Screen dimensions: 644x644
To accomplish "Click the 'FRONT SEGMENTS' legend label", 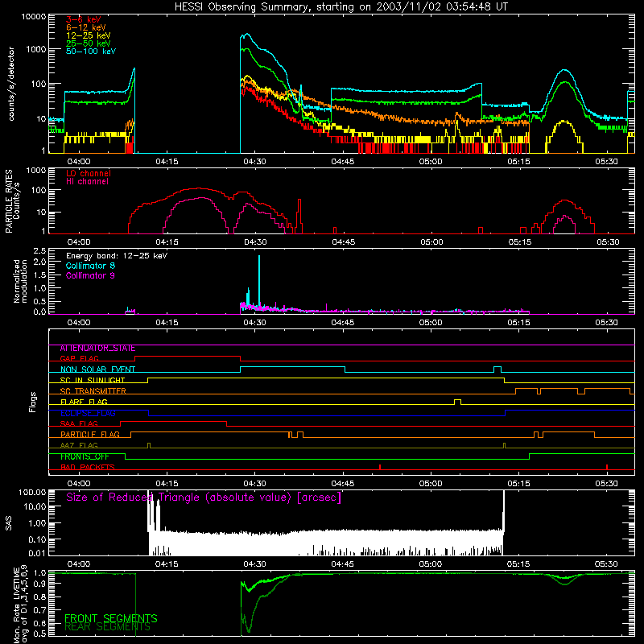I will (111, 618).
